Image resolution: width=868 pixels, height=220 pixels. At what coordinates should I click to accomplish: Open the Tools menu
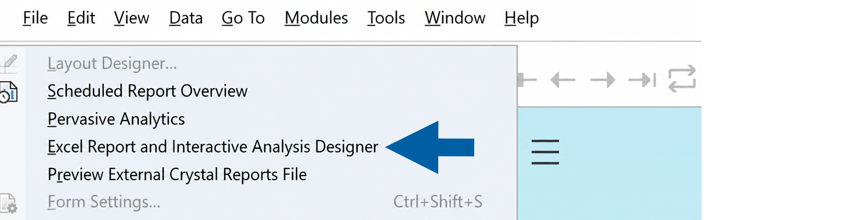click(386, 18)
